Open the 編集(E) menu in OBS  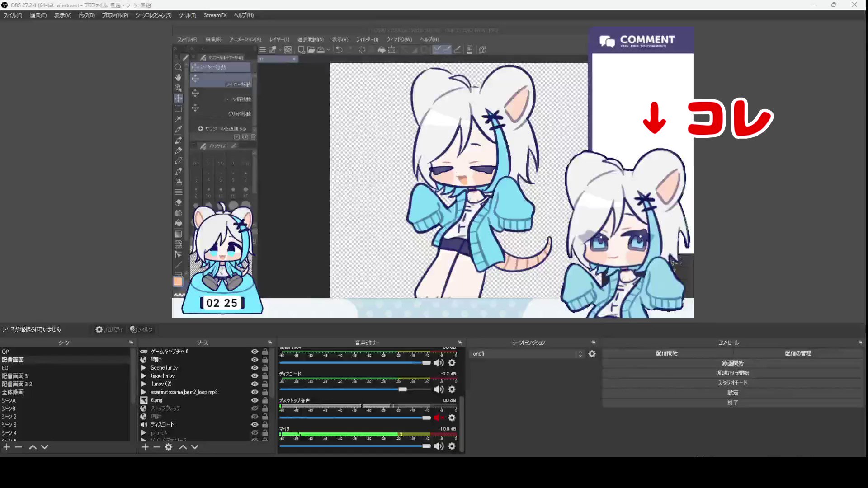[38, 15]
